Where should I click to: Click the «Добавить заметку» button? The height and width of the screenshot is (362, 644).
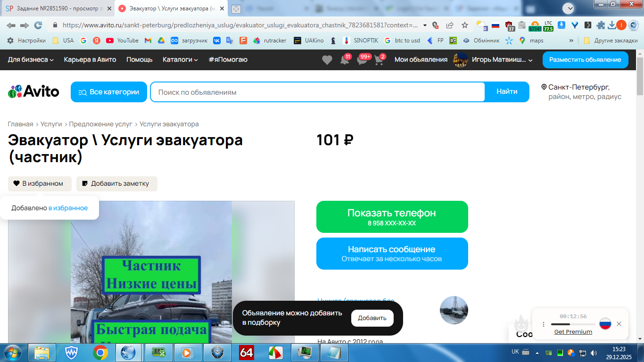tap(117, 184)
